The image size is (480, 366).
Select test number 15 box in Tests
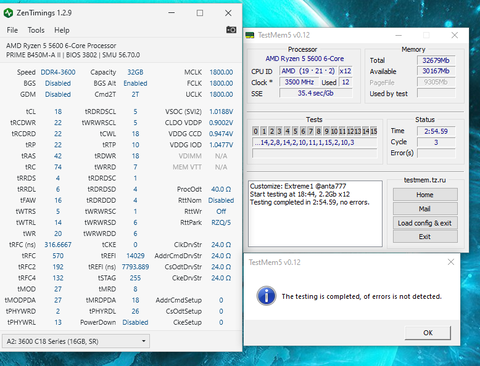[374, 131]
